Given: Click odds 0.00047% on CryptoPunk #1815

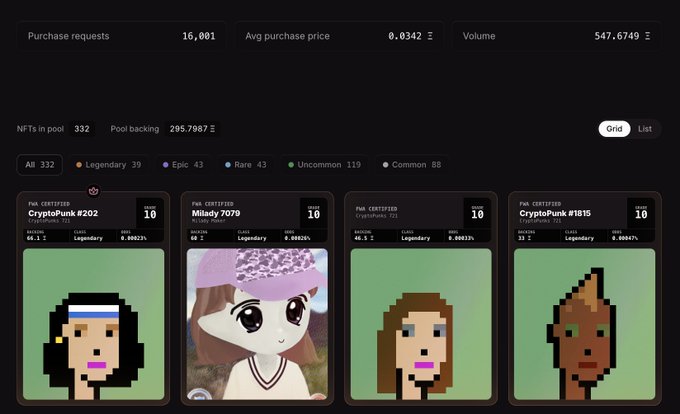Looking at the screenshot, I should (624, 238).
